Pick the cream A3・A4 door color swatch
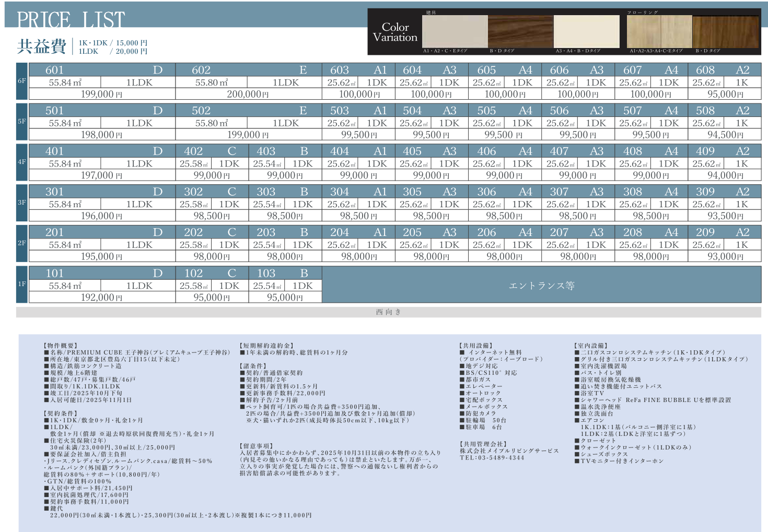Image resolution: width=768 pixels, height=532 pixels. (x=586, y=31)
